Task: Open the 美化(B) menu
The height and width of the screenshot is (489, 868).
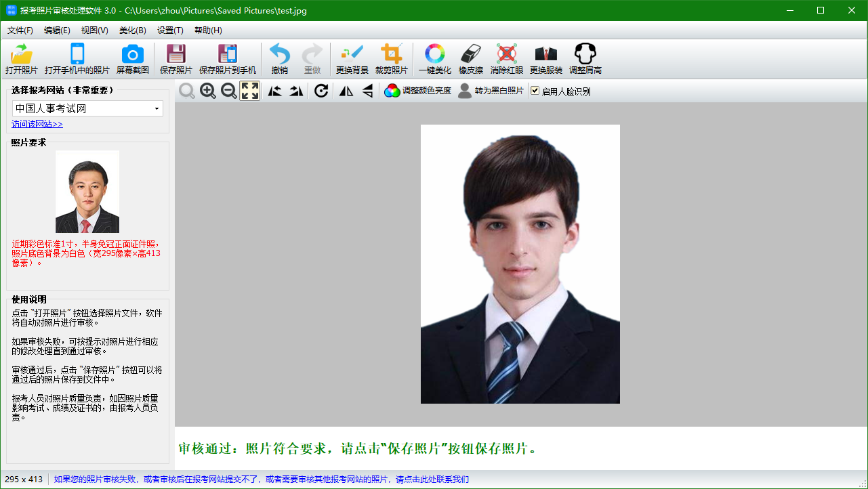Action: pyautogui.click(x=133, y=30)
